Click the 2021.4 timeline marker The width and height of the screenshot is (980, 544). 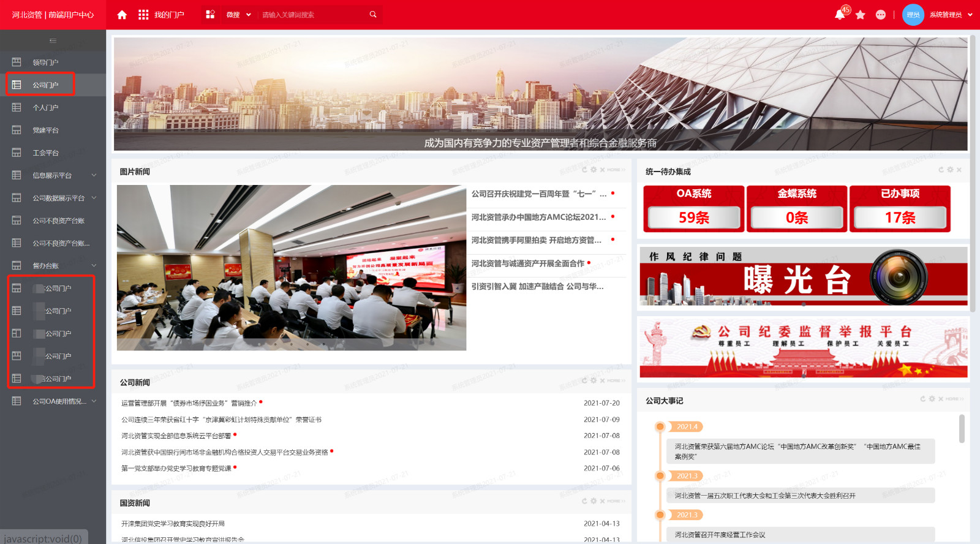687,426
